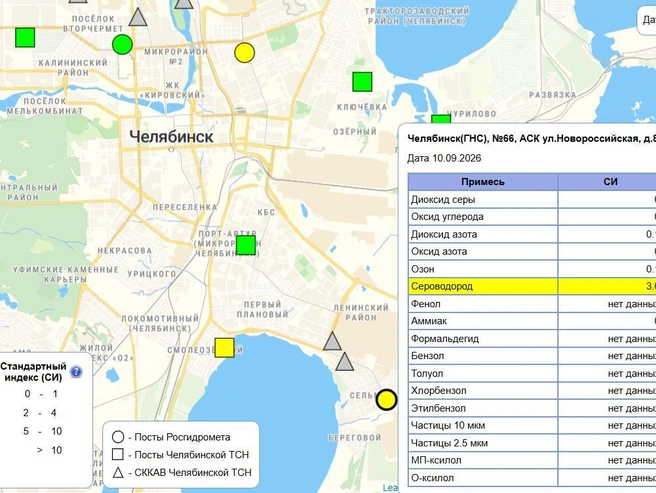Select the green circle marker near Посёлок Вторчермет
Screen dimensions: 656x493
click(122, 44)
